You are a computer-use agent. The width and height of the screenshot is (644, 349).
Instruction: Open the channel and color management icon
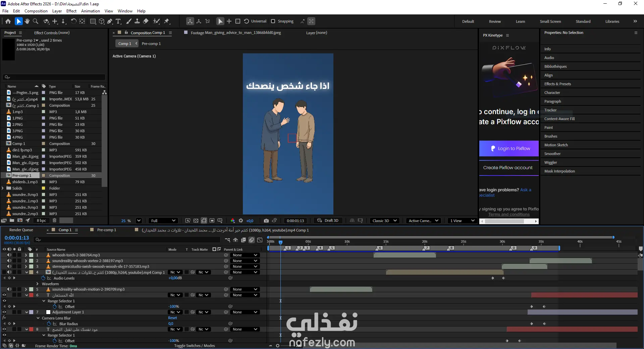(233, 220)
